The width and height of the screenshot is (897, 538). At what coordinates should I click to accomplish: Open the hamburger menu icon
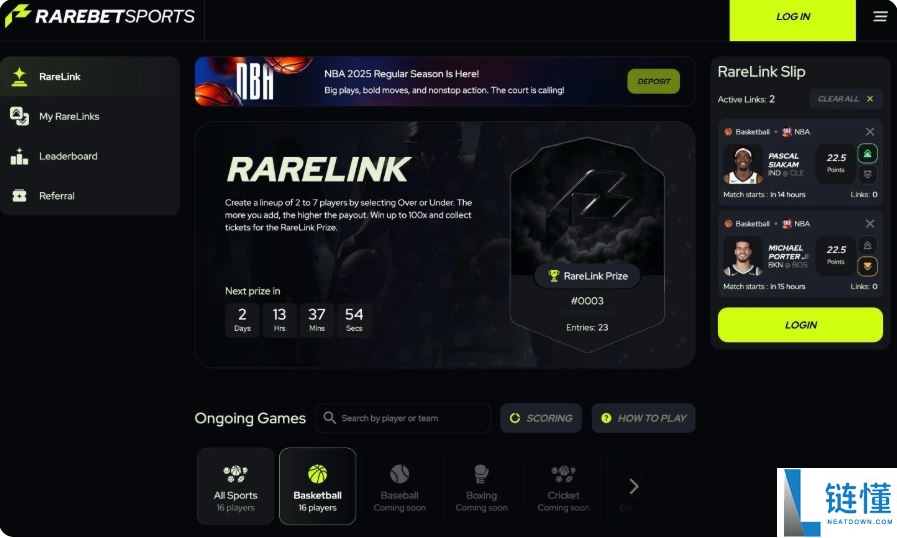pos(880,17)
